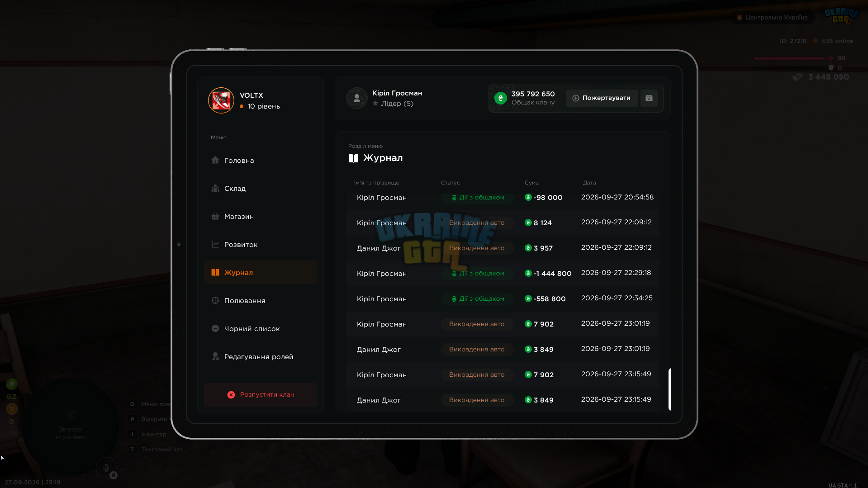Click the VOLTX clan avatar image
The image size is (868, 488).
coord(221,100)
